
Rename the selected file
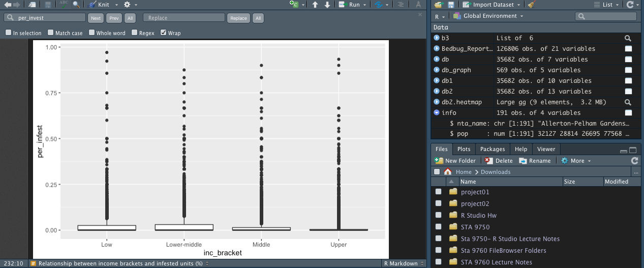(535, 161)
